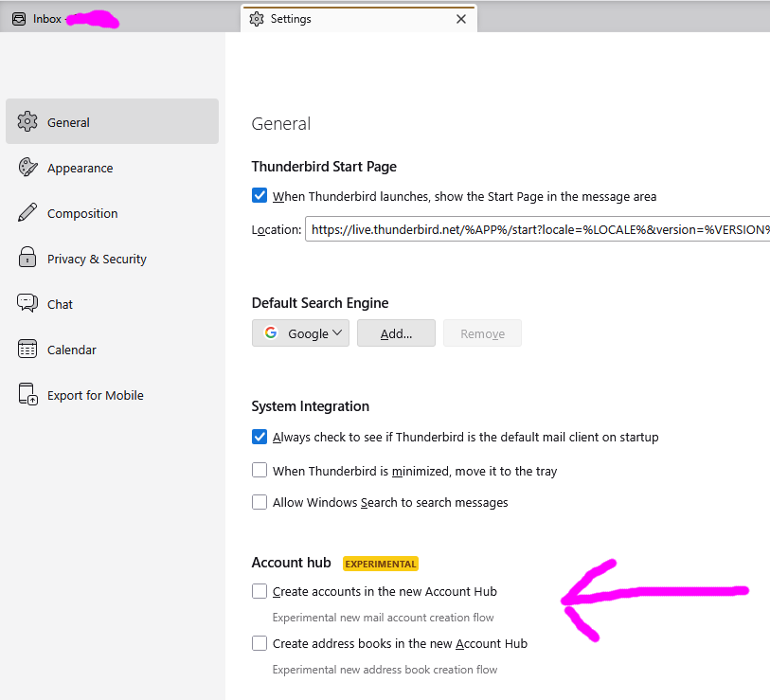This screenshot has width=770, height=700.
Task: Click the Start Page Location URL field
Action: coord(535,229)
